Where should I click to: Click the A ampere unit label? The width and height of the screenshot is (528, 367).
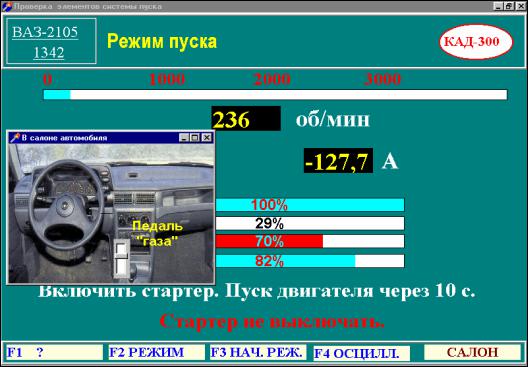coord(390,162)
